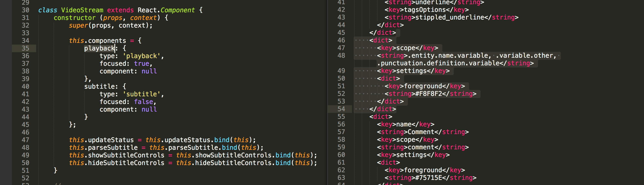The image size is (644, 185).
Task: Place cursor on 'playback' key on line 35
Action: point(99,48)
